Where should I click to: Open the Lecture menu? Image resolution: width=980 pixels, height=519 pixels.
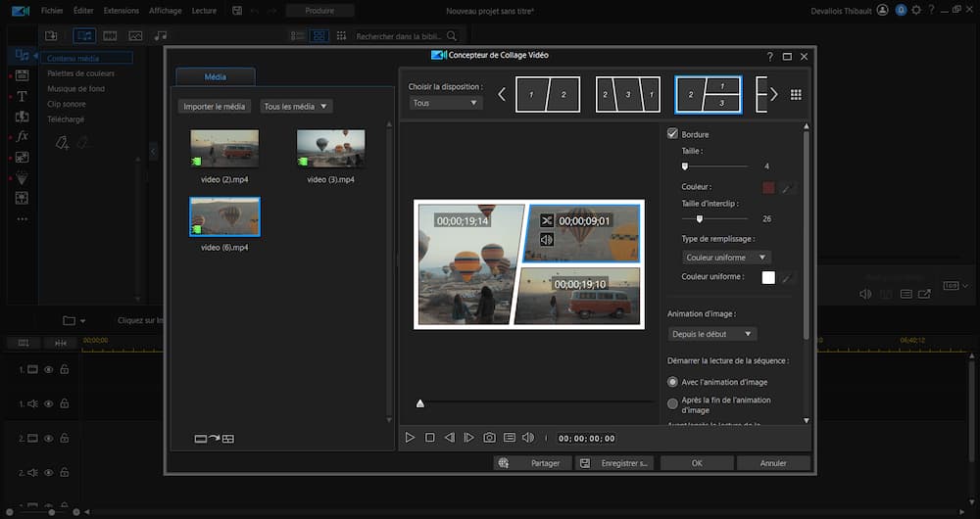click(x=204, y=11)
